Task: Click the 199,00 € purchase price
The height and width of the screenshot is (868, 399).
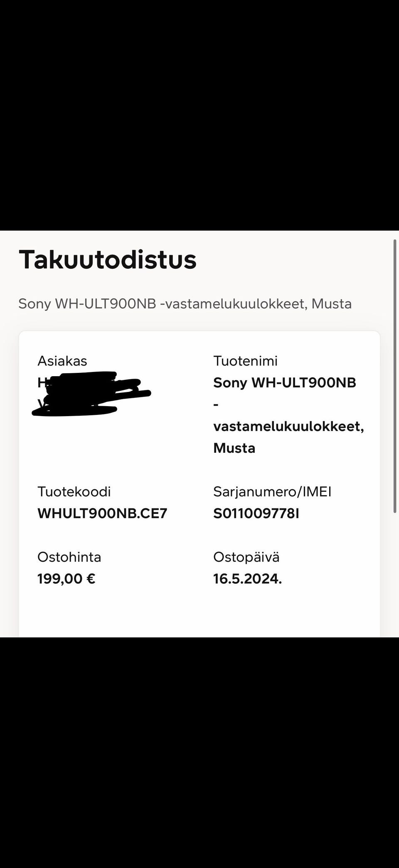Action: pos(66,579)
